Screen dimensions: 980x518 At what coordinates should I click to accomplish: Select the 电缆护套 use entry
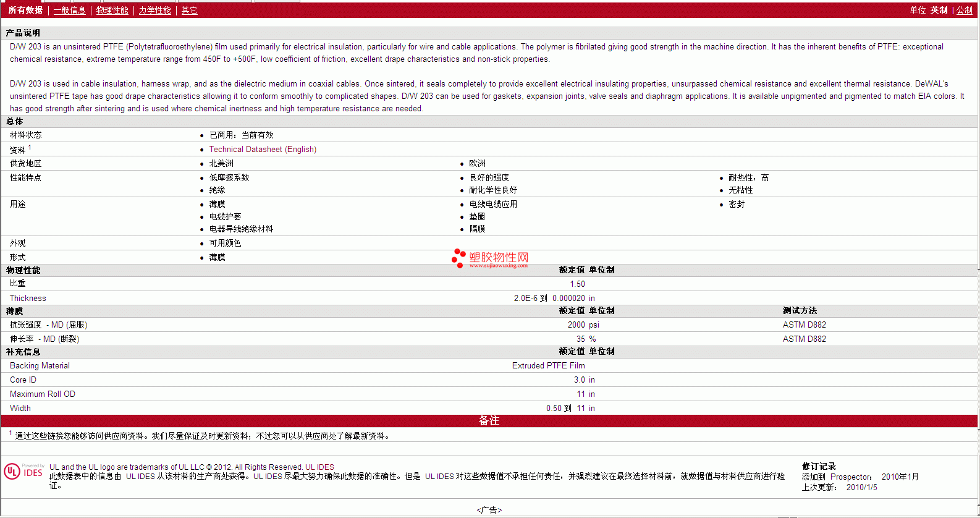(225, 217)
